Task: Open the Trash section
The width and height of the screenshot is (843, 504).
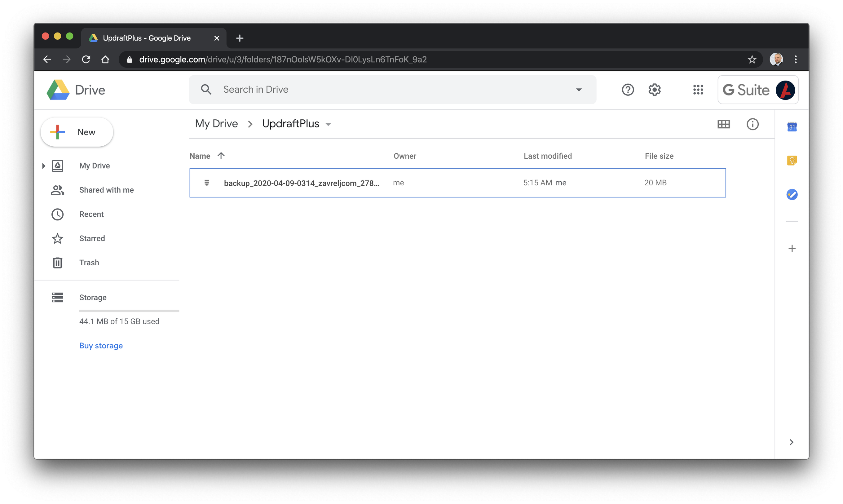Action: (x=89, y=263)
